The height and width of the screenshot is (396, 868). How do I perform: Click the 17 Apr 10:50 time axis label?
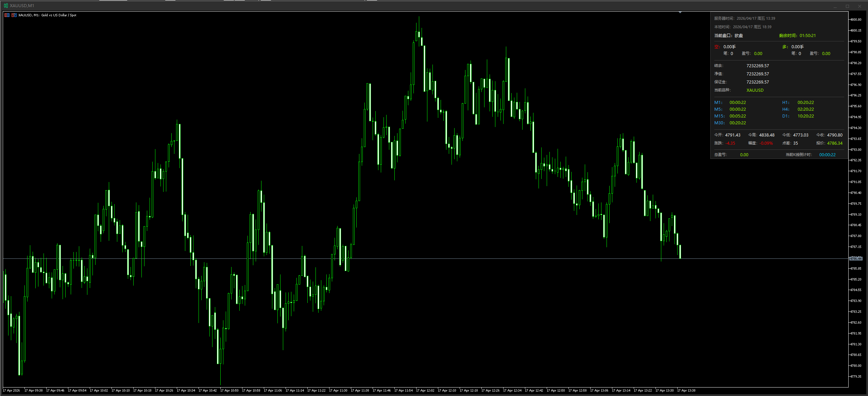[x=229, y=391]
